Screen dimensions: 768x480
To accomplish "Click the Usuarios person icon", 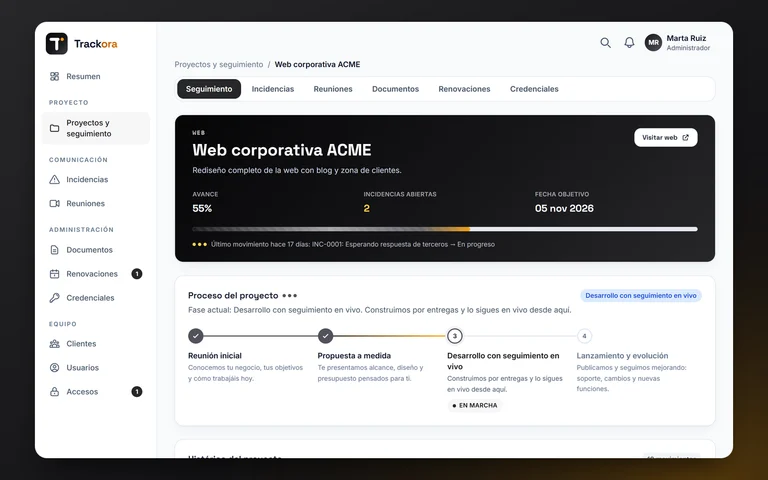I will tap(54, 368).
